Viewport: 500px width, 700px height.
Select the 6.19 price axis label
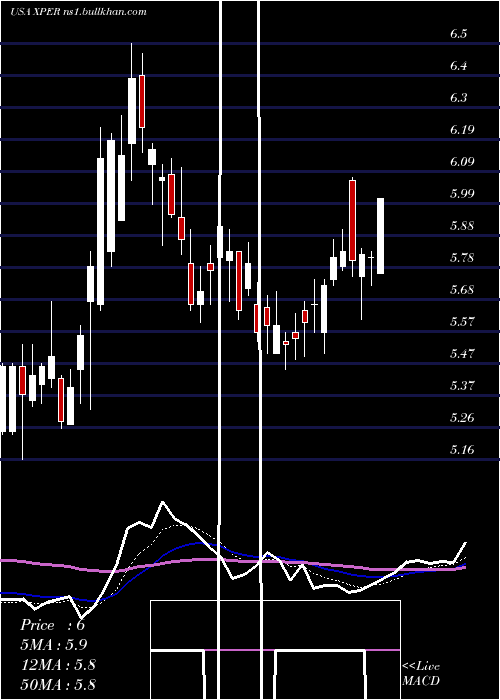[462, 130]
